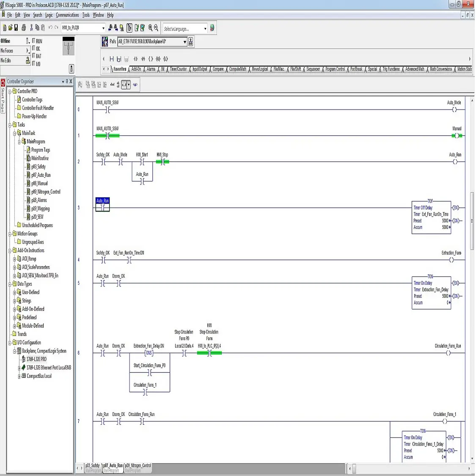Select the TOF Ext_Fan_RunOn_Time timer block
The height and width of the screenshot is (476, 476).
(x=432, y=217)
